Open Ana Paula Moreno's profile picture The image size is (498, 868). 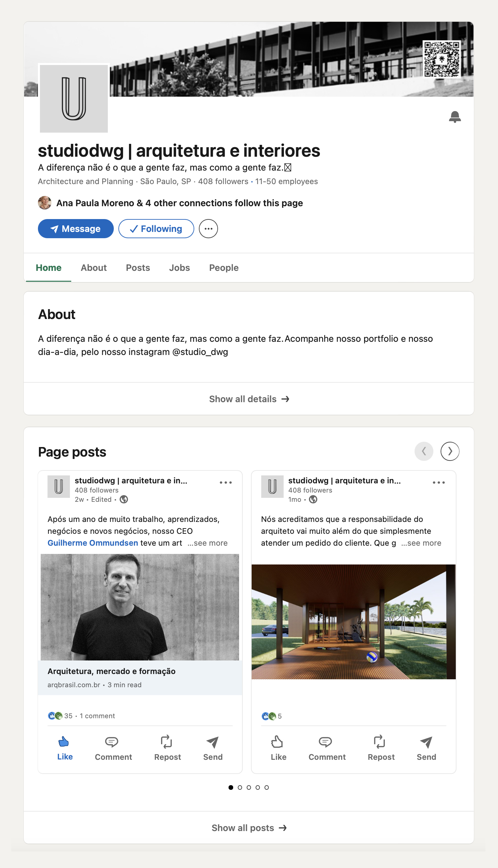pos(45,203)
